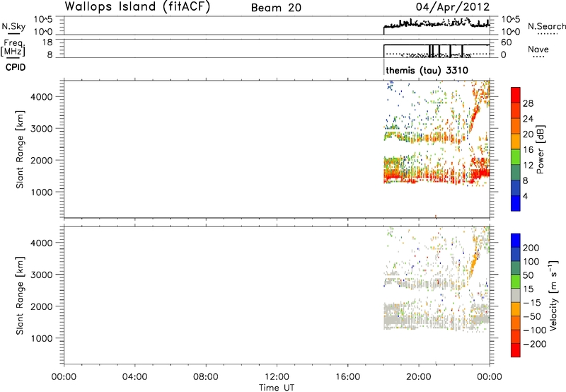
Task: Click the 'CPID' label
Action: click(x=16, y=67)
